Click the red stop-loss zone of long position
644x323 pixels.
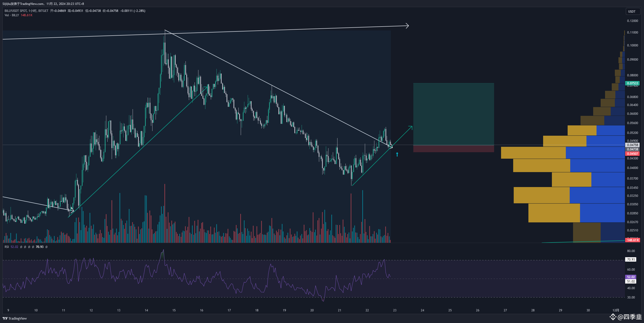pos(453,149)
